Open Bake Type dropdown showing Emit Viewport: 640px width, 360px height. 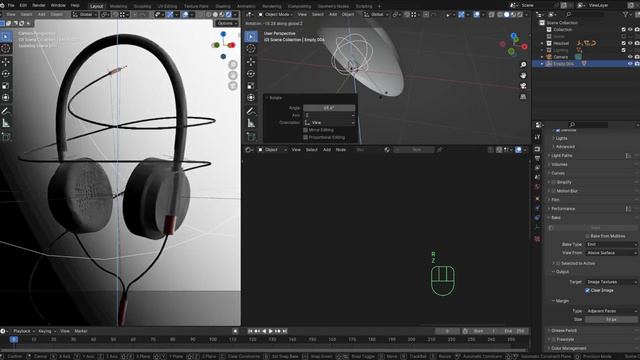coord(611,244)
